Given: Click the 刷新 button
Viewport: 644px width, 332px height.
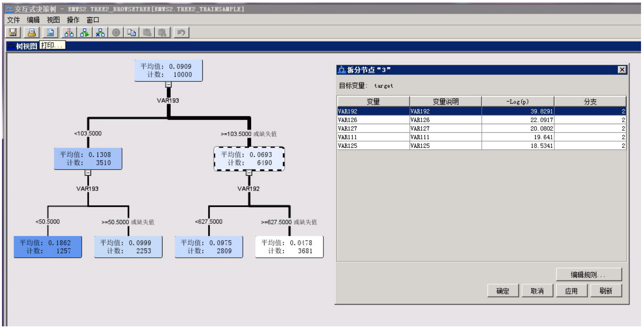Looking at the screenshot, I should point(606,291).
